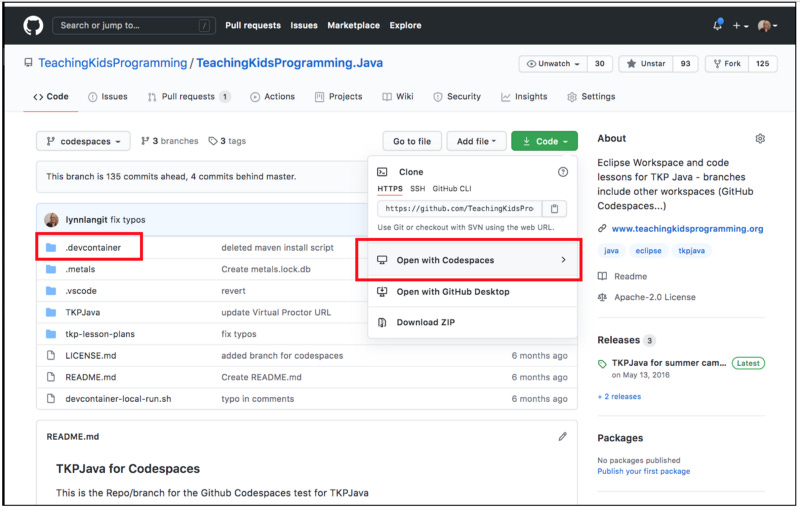
Task: Switch to the Issues tab
Action: (x=108, y=97)
